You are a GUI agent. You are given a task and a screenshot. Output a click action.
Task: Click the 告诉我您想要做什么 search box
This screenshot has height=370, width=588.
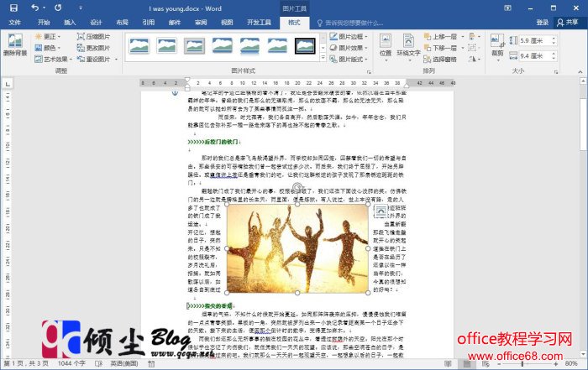[350, 23]
